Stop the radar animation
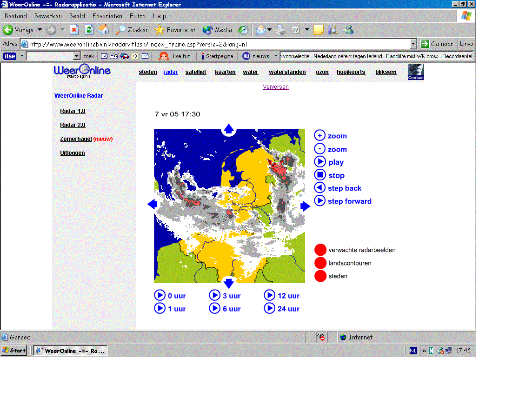The width and height of the screenshot is (532, 398). pos(319,175)
